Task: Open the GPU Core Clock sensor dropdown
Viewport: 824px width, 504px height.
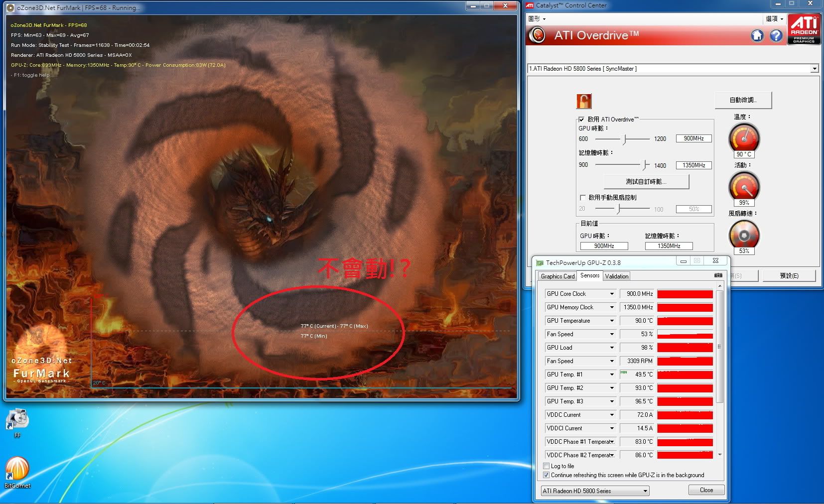Action: (x=612, y=294)
